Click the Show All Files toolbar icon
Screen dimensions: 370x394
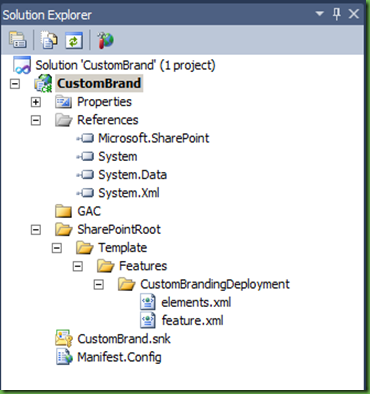pyautogui.click(x=49, y=40)
